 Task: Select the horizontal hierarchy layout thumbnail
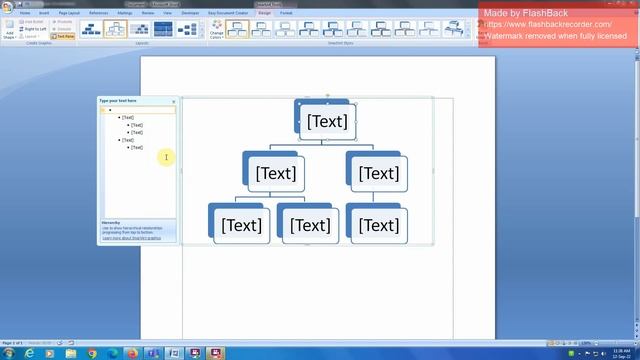(x=187, y=29)
